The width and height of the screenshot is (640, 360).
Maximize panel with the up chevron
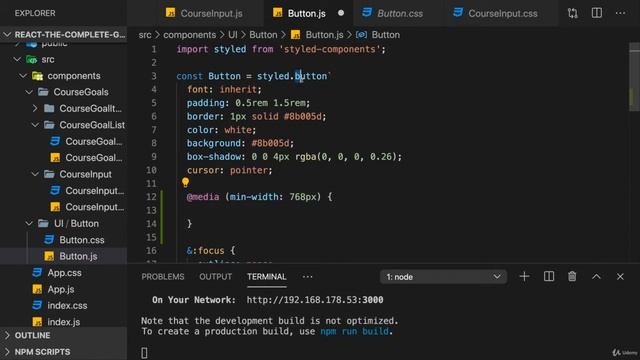(x=596, y=276)
